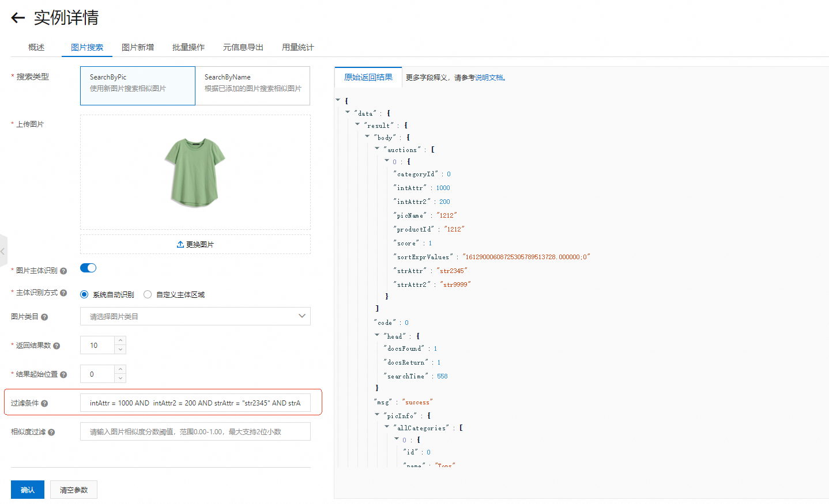Click into the 过滤条件 input field
829x504 pixels.
coord(195,403)
